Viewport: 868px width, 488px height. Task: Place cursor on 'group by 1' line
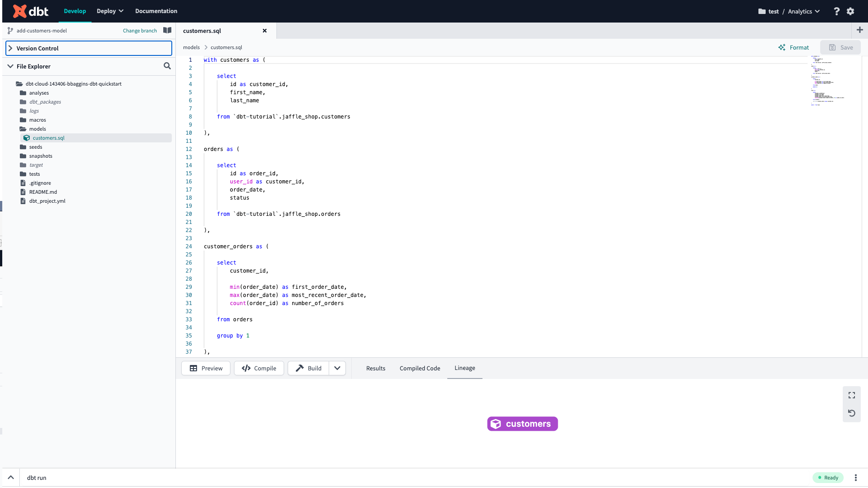pyautogui.click(x=233, y=336)
